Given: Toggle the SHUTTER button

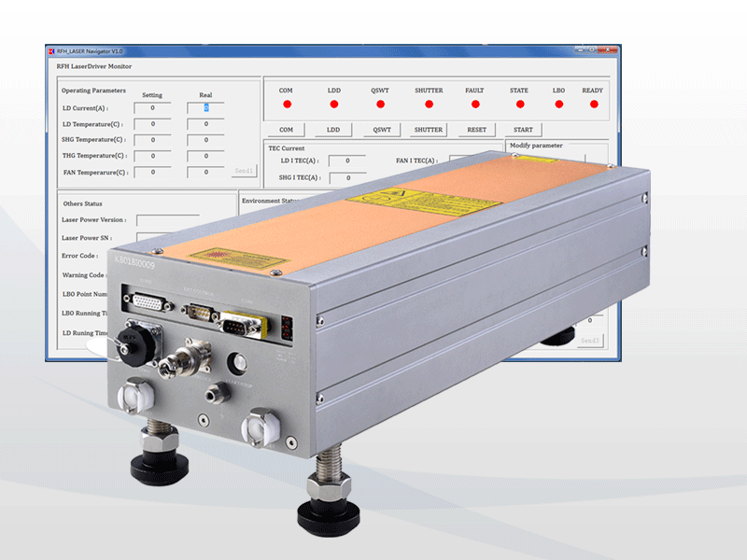Looking at the screenshot, I should 429,130.
